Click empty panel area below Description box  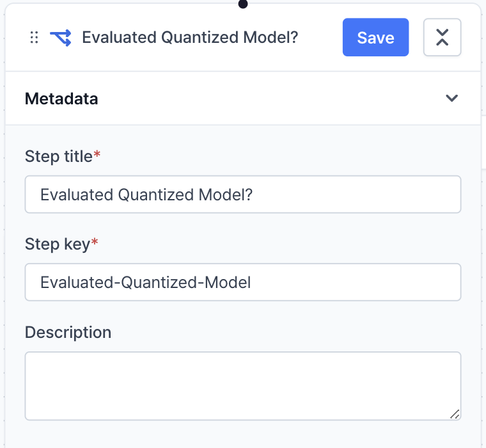tap(243, 435)
